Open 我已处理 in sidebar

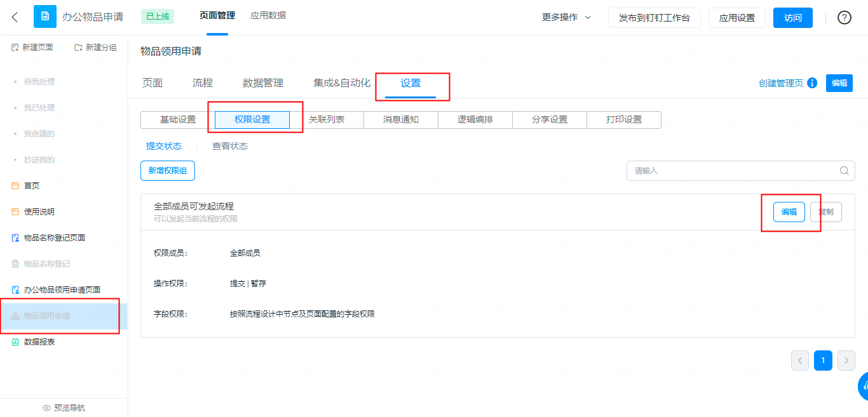coord(39,108)
